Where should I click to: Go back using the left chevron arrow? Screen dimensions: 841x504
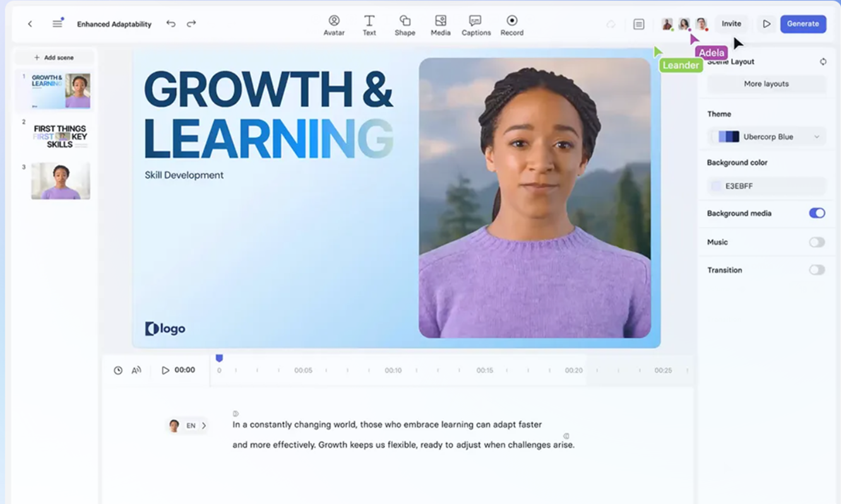pos(30,24)
